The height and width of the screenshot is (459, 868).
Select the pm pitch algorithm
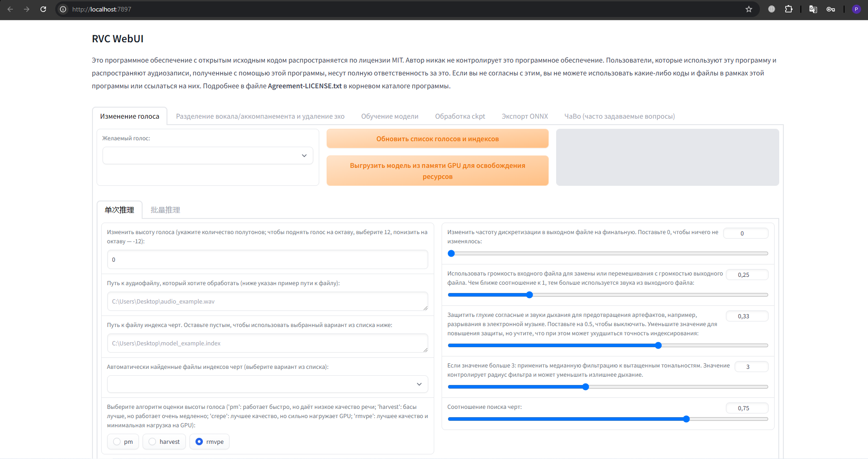tap(123, 442)
